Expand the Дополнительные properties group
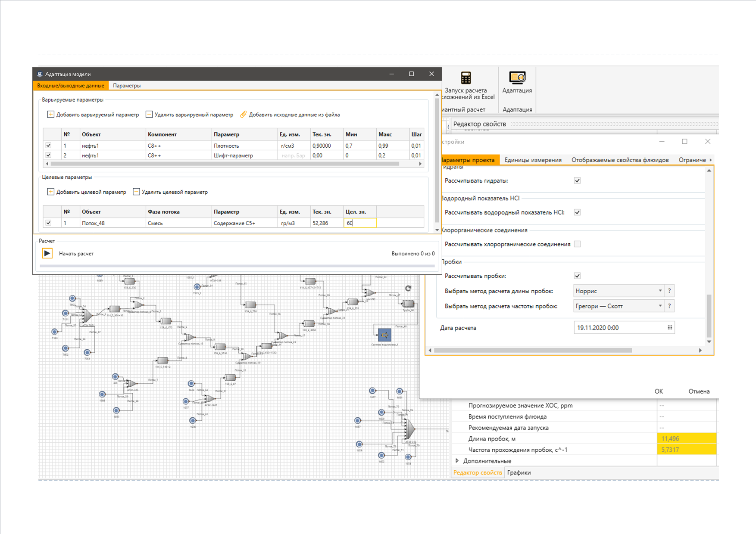 point(457,461)
